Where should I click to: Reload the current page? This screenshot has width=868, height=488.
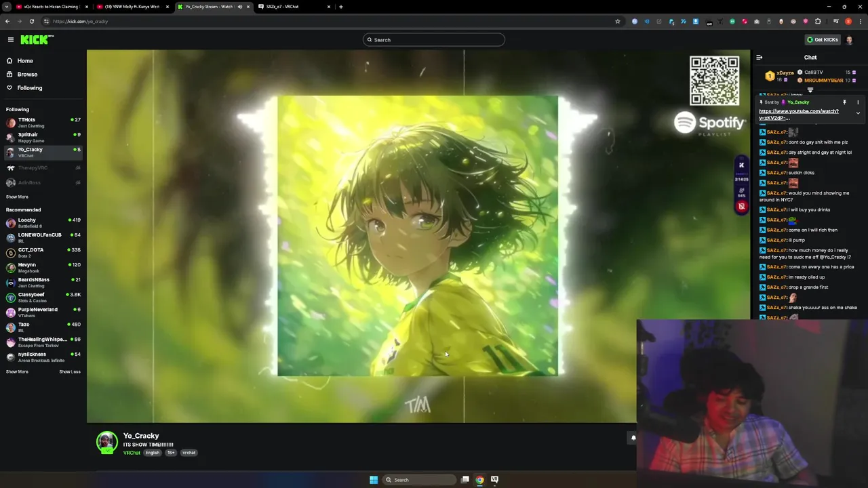pyautogui.click(x=32, y=22)
